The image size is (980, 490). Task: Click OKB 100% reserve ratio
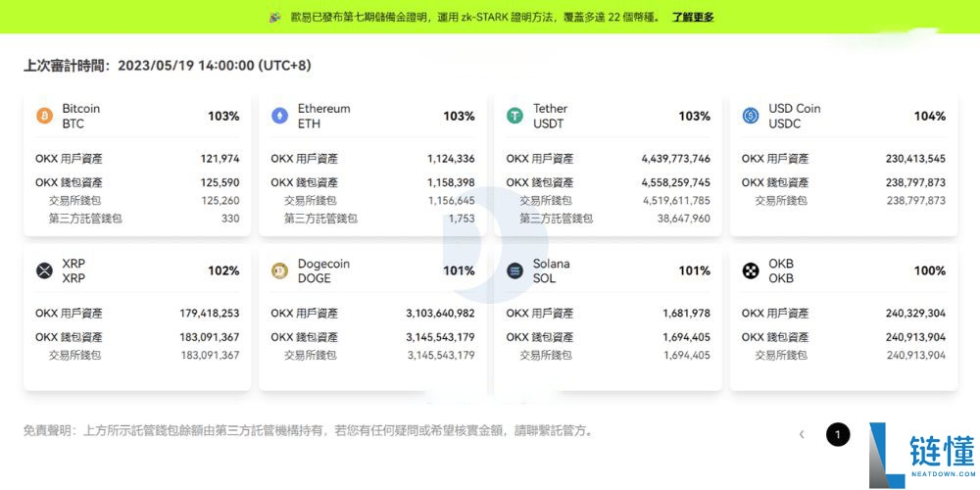[x=930, y=271]
